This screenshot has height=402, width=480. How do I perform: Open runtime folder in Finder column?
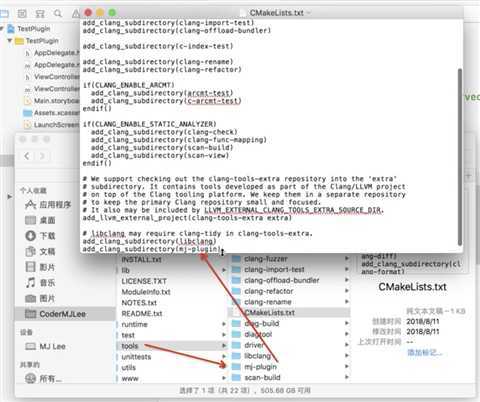coord(134,325)
